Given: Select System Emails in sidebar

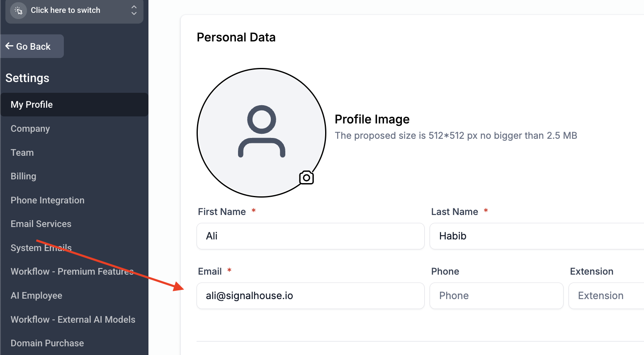Looking at the screenshot, I should [x=41, y=248].
